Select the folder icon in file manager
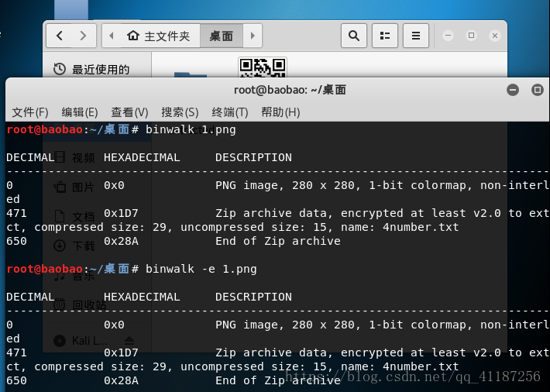The image size is (550, 392). [x=191, y=74]
